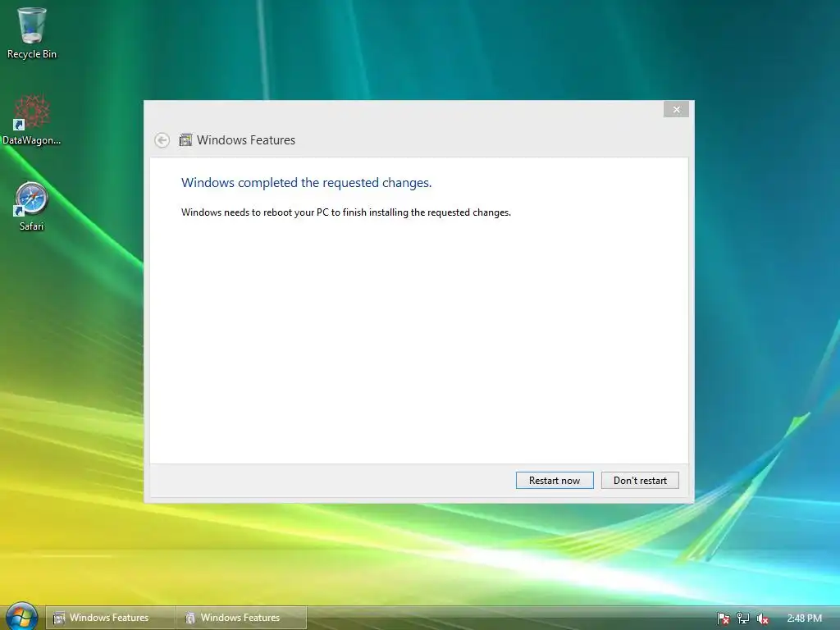Close the Windows Features dialog
Viewport: 840px width, 630px height.
[x=676, y=109]
